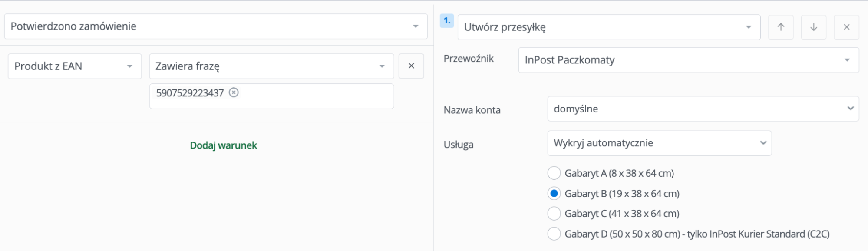Open the Utwórz przesyłkę action dropdown
Screen dimensions: 868x251
(609, 27)
